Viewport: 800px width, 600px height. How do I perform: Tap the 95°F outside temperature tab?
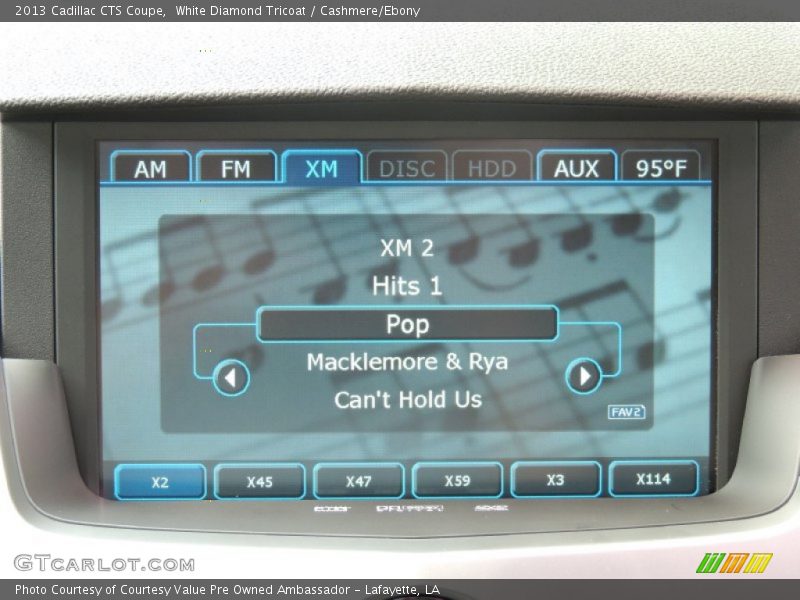[x=661, y=168]
